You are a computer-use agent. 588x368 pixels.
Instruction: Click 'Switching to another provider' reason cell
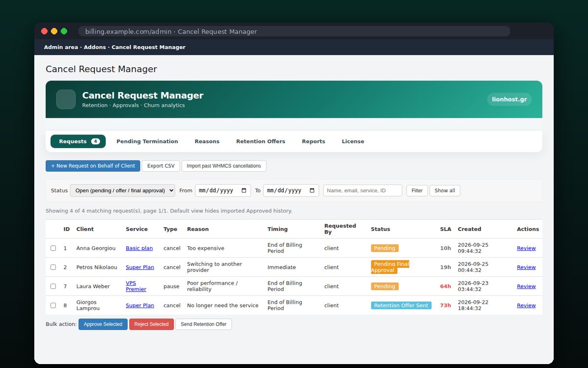[215, 267]
